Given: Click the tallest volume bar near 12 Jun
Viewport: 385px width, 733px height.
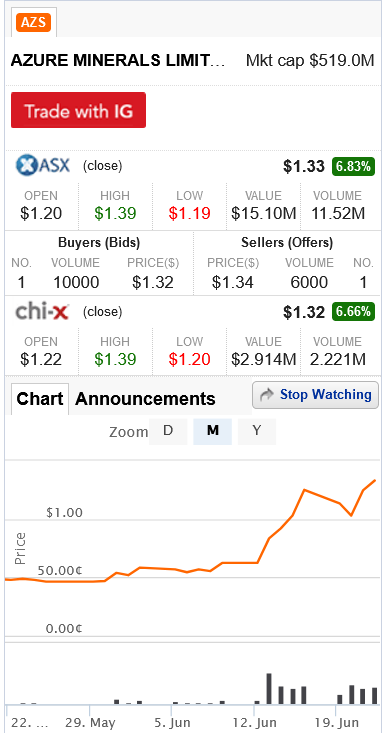Looking at the screenshot, I should pyautogui.click(x=269, y=689).
